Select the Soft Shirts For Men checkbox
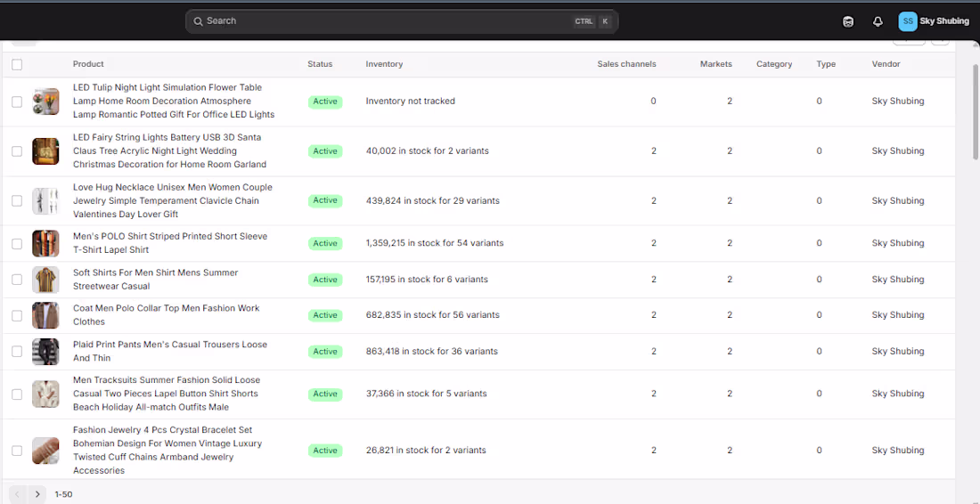Image resolution: width=980 pixels, height=504 pixels. [17, 280]
